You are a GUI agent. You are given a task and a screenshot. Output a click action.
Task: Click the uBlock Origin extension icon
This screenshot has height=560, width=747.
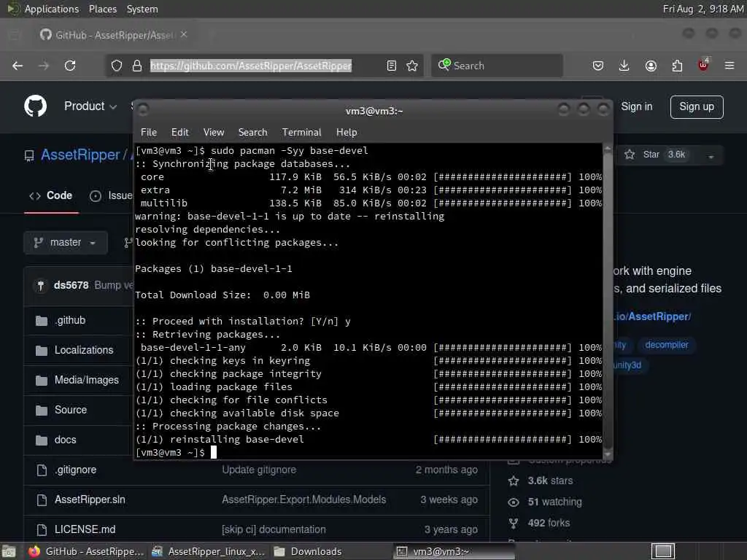703,65
